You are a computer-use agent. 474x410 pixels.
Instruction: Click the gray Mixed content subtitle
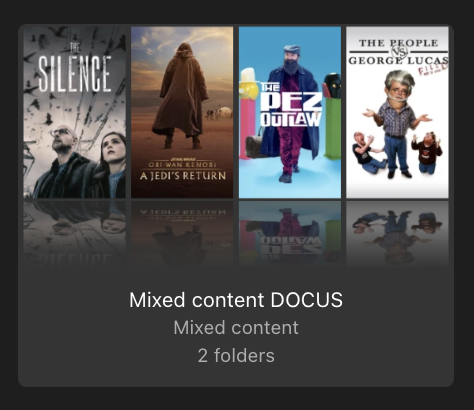point(236,328)
